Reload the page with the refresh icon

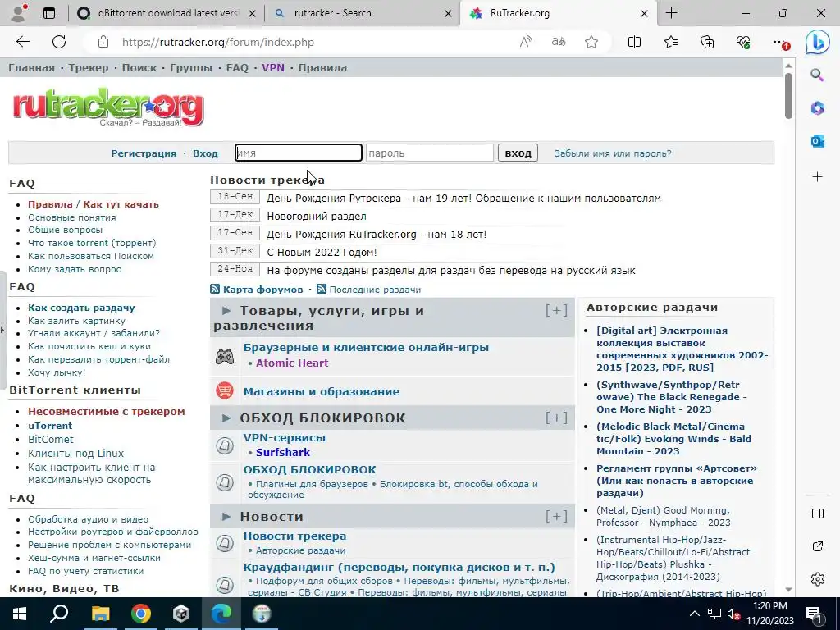pyautogui.click(x=59, y=42)
